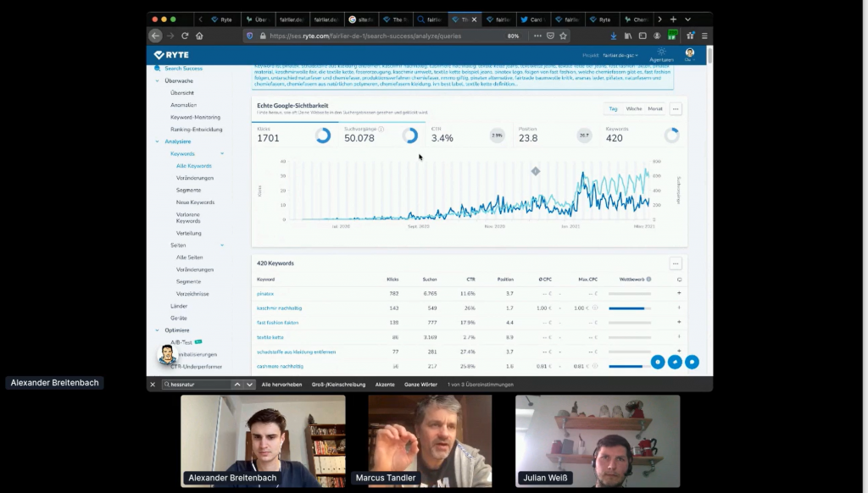Click the Wettbewerb info icon

[648, 280]
